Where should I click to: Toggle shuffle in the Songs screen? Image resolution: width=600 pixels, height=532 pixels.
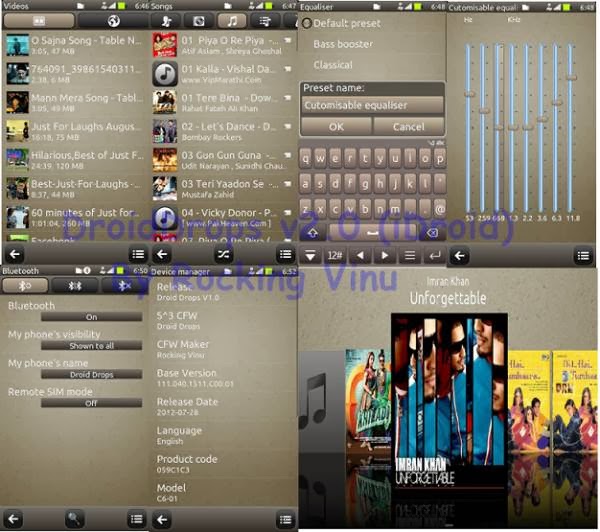223,254
